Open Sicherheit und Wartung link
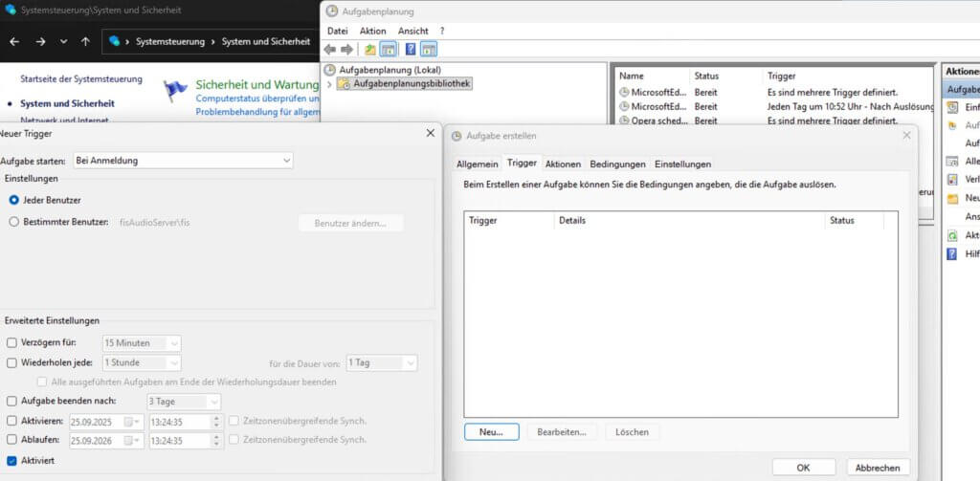 pyautogui.click(x=257, y=84)
